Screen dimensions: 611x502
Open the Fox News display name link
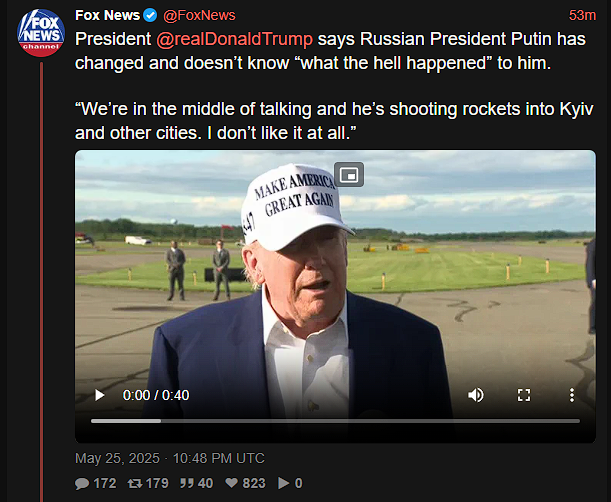(107, 15)
